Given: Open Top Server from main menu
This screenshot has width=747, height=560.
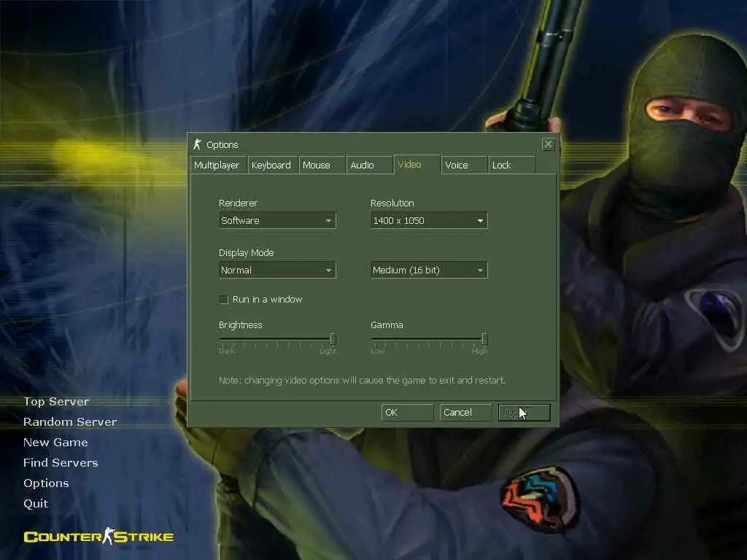Looking at the screenshot, I should (56, 402).
